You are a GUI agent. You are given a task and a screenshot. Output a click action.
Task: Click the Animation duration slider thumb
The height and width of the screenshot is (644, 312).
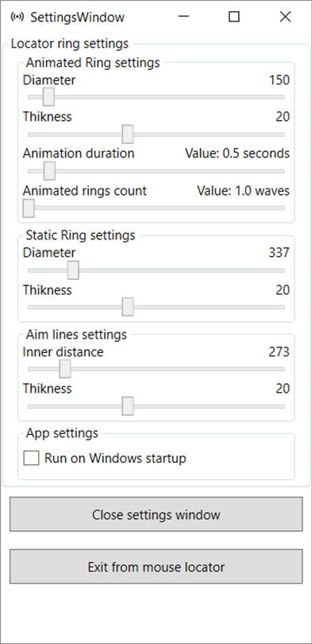[49, 171]
